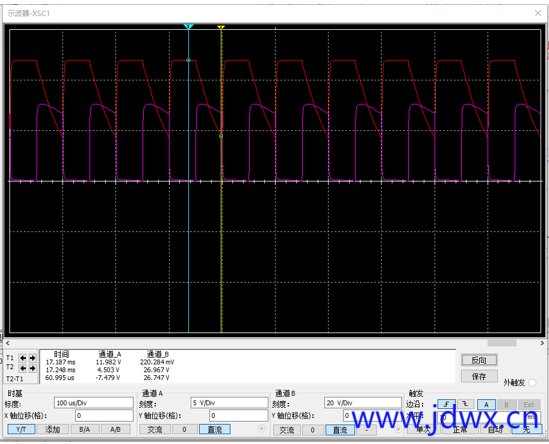Click the cyan T1 cursor marker at top
The height and width of the screenshot is (444, 549).
point(188,27)
